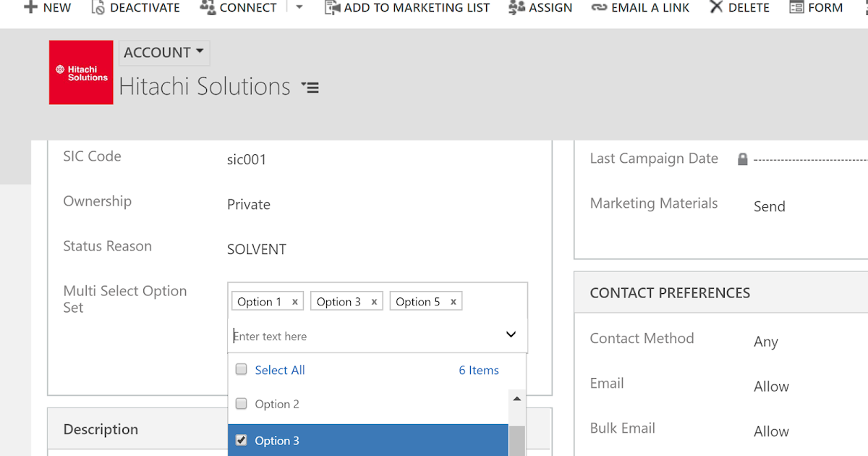Click the Assign icon
Image resolution: width=868 pixels, height=456 pixels.
point(515,7)
